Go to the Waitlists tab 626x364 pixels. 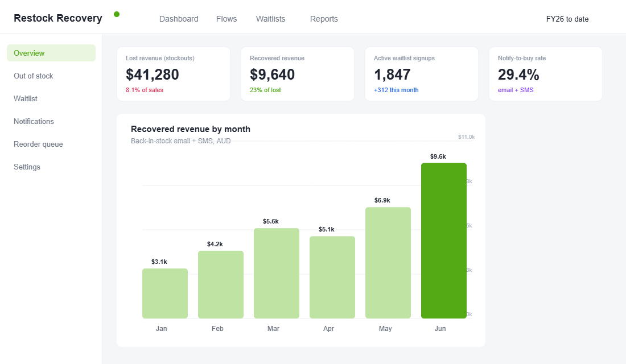point(271,19)
